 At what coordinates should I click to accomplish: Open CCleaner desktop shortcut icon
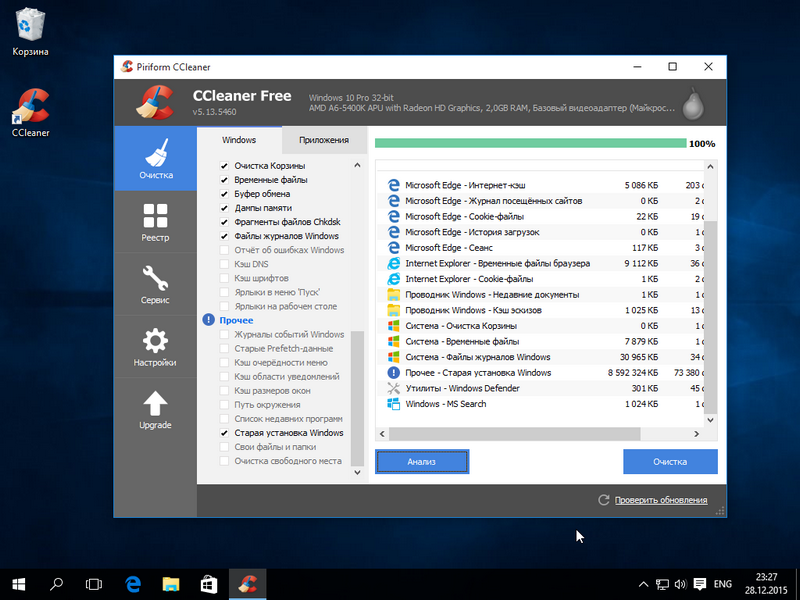(30, 108)
